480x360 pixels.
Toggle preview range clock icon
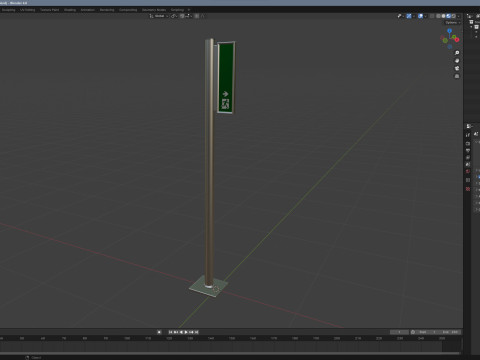click(x=413, y=332)
